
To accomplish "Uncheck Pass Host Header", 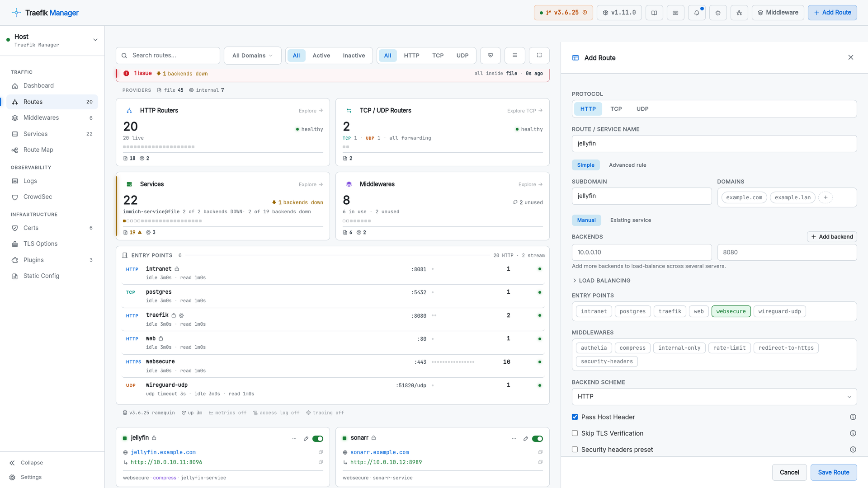I will coord(575,417).
